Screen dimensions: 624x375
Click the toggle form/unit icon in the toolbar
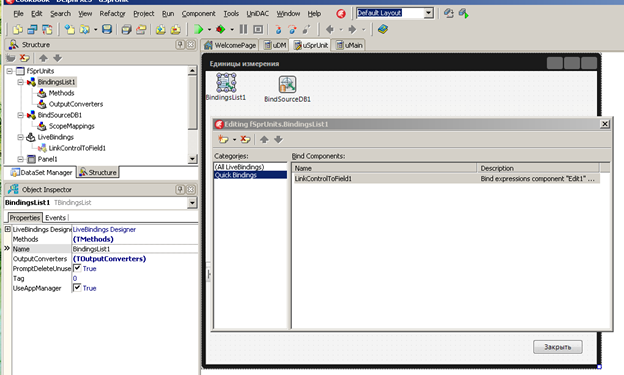(x=47, y=29)
